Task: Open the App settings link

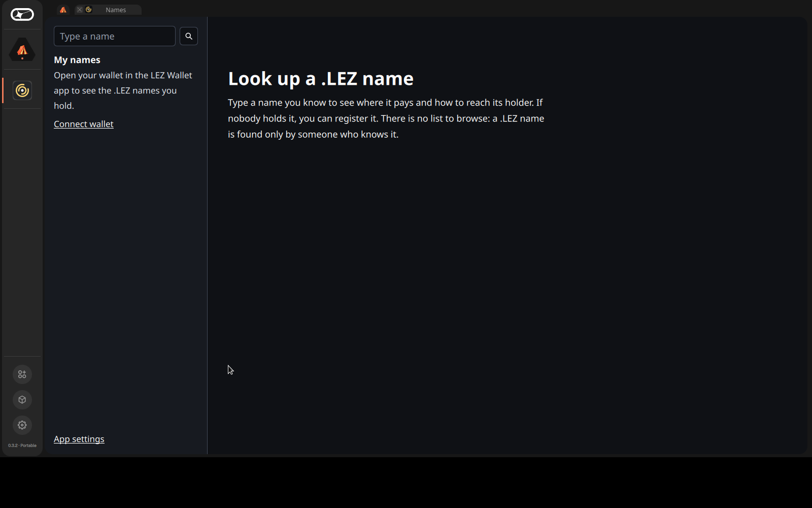Action: point(79,439)
